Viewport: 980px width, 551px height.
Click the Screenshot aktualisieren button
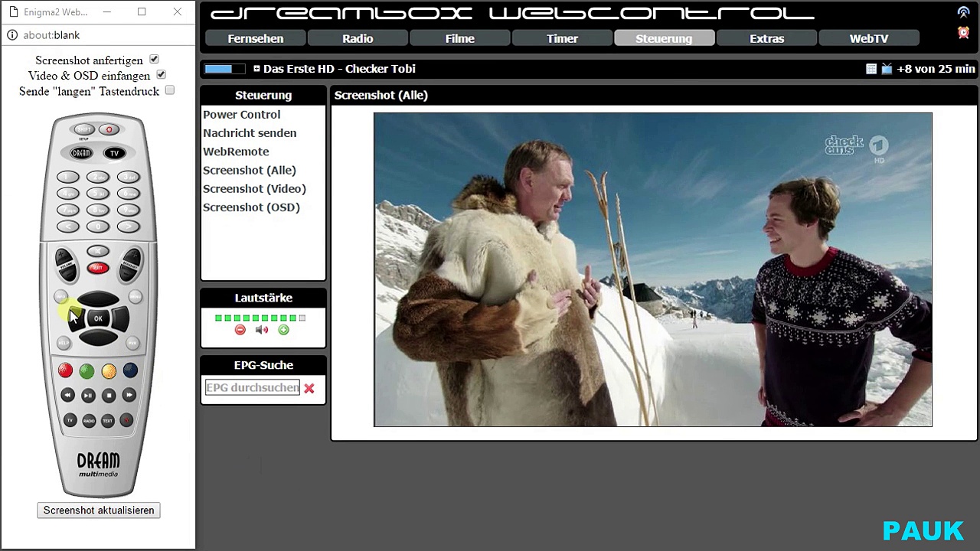(x=99, y=510)
